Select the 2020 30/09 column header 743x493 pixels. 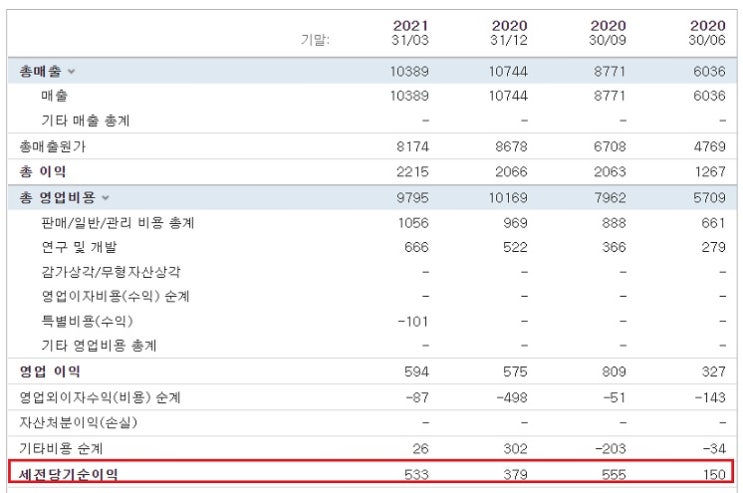tap(607, 33)
